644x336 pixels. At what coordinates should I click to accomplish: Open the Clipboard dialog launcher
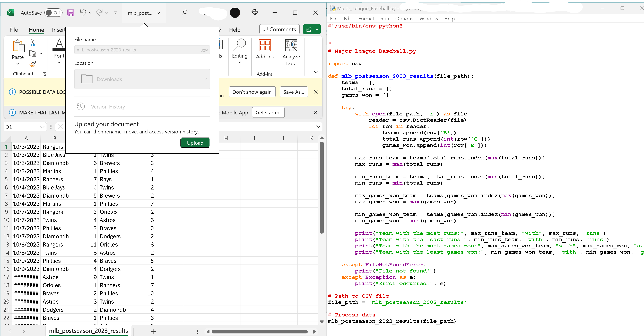coord(44,74)
